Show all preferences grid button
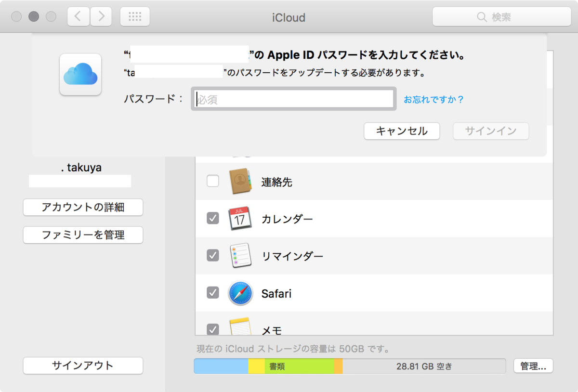Image resolution: width=578 pixels, height=392 pixels. pos(135,17)
